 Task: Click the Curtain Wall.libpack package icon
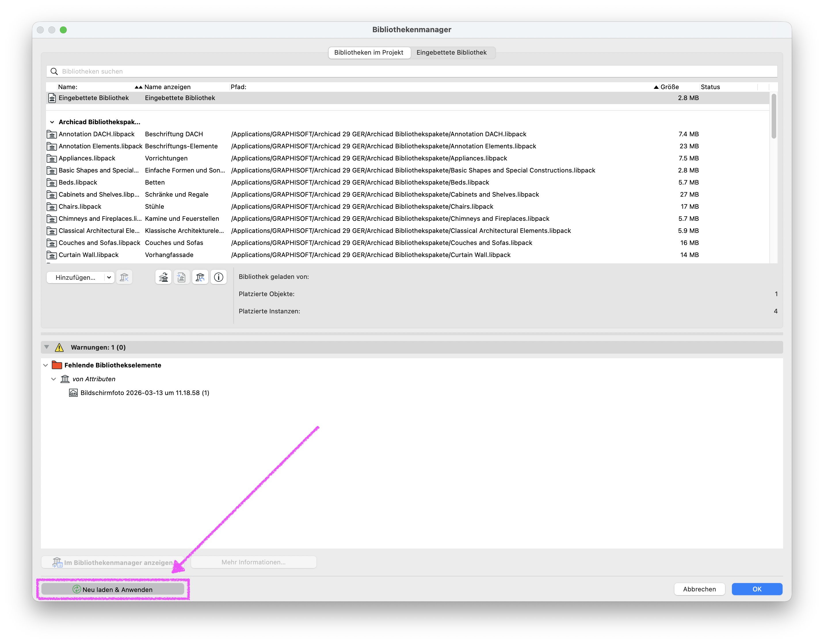[x=52, y=255]
